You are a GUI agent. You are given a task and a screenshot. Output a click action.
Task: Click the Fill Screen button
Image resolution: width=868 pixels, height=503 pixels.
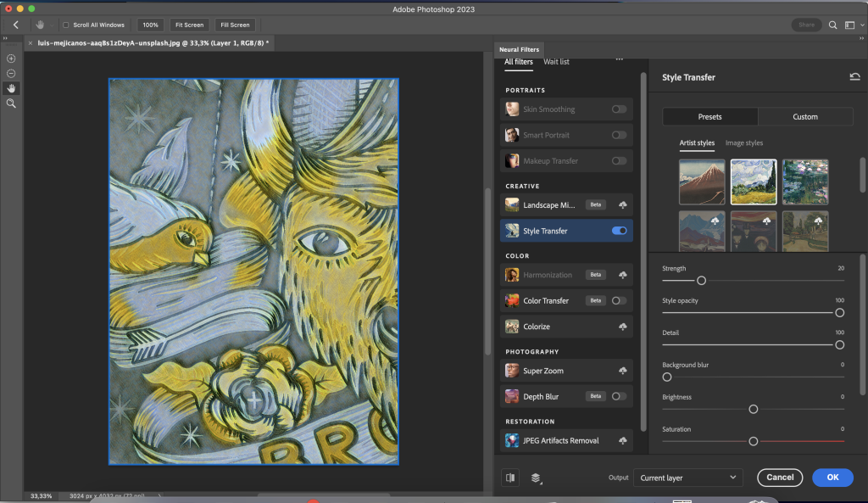coord(236,25)
